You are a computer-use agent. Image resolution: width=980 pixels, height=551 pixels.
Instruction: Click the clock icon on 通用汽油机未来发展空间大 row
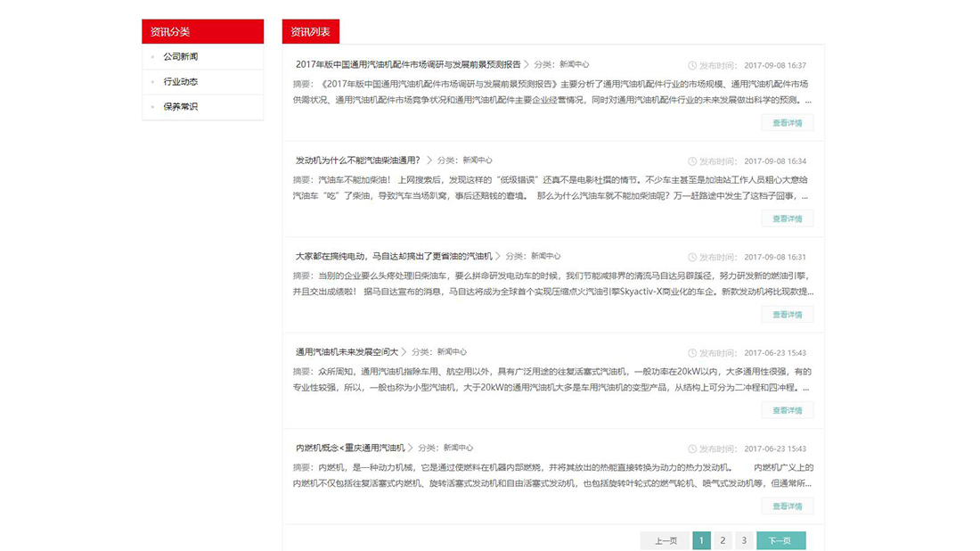click(692, 353)
